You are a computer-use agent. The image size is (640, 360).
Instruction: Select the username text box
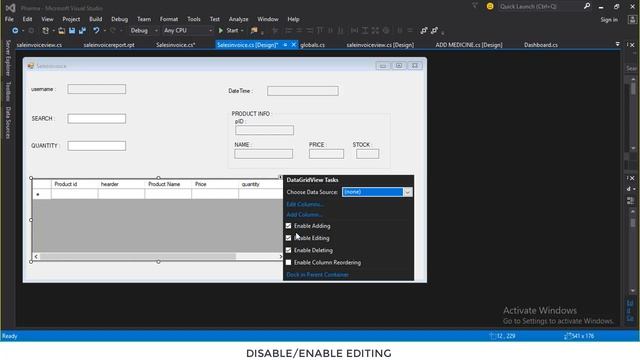click(x=97, y=89)
